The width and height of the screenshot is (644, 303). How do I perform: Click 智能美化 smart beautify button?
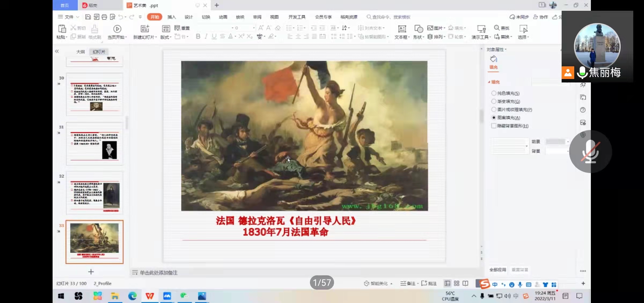[x=378, y=283]
